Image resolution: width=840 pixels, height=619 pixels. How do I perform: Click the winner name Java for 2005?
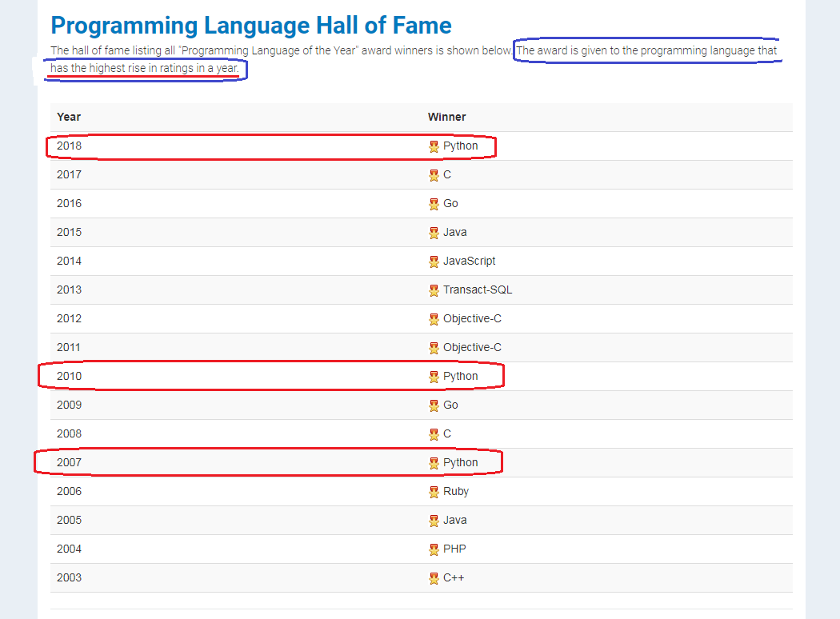(x=455, y=520)
